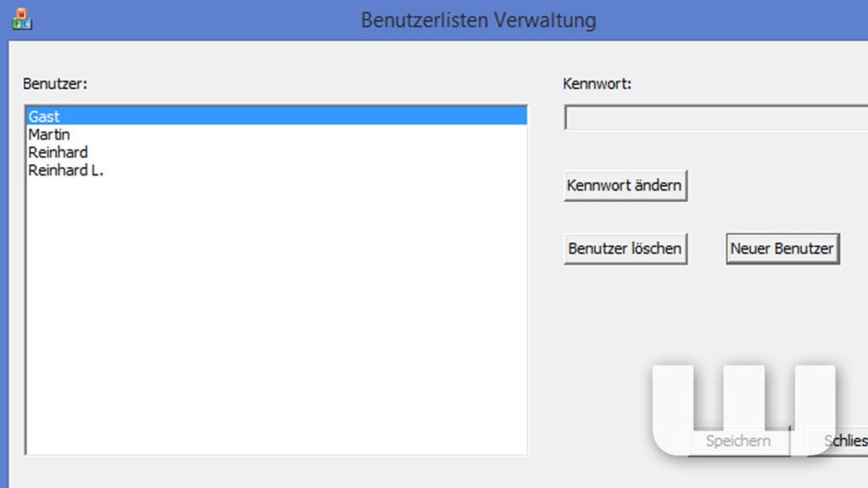Close the dialog with Schliessen
Viewport: 868px width, 488px height.
[837, 441]
